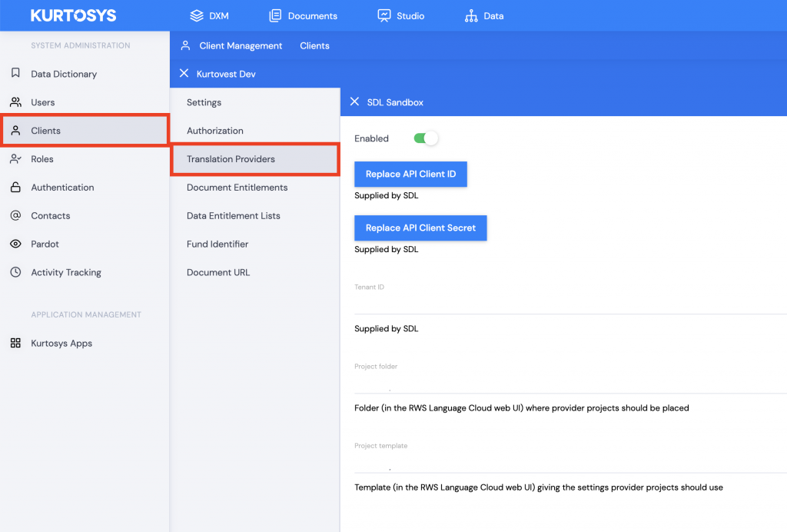The height and width of the screenshot is (532, 787).
Task: Click the Project folder input field
Action: (x=570, y=384)
